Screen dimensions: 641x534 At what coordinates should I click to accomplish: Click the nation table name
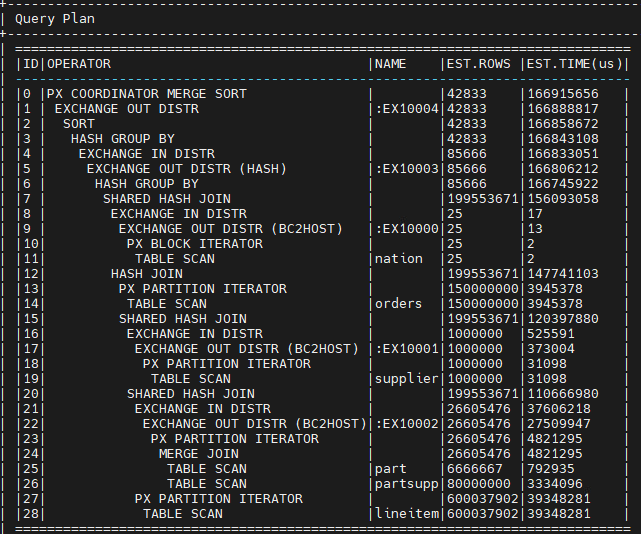click(x=399, y=259)
